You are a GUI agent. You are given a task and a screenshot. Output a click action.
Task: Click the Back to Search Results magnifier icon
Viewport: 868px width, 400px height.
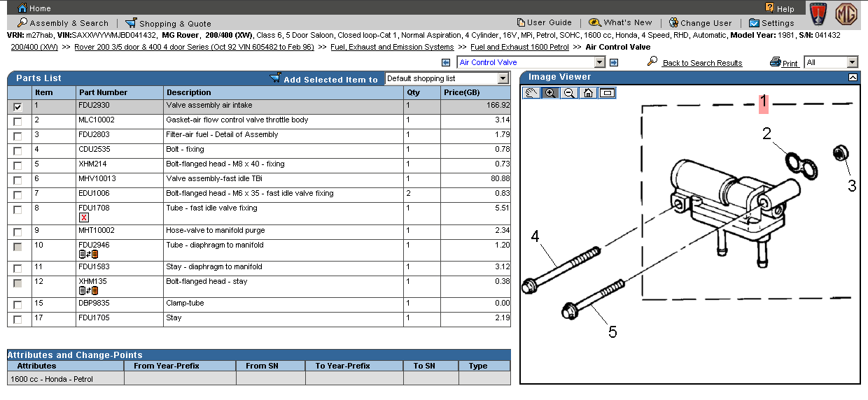(652, 62)
